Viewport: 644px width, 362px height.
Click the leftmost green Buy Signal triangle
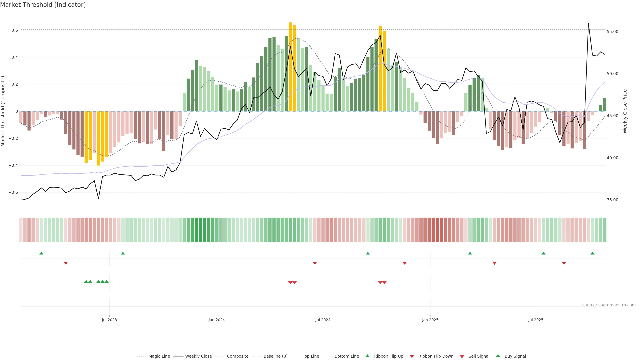point(86,282)
